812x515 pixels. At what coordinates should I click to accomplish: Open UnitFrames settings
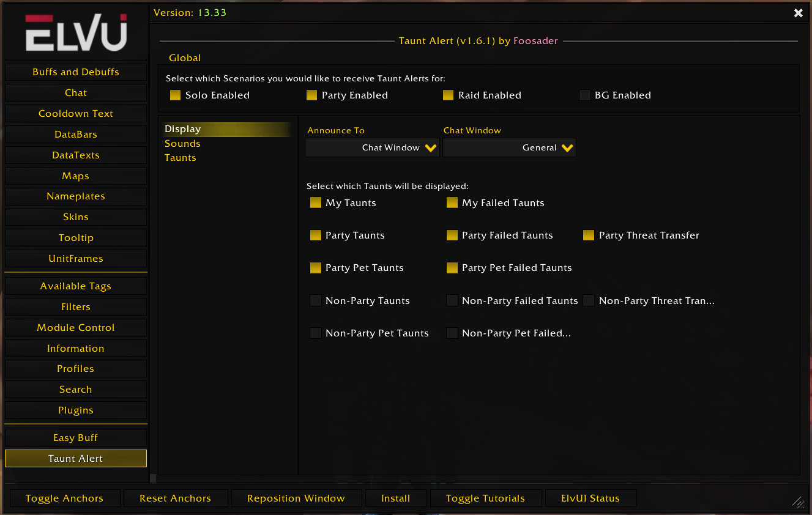[x=76, y=259]
